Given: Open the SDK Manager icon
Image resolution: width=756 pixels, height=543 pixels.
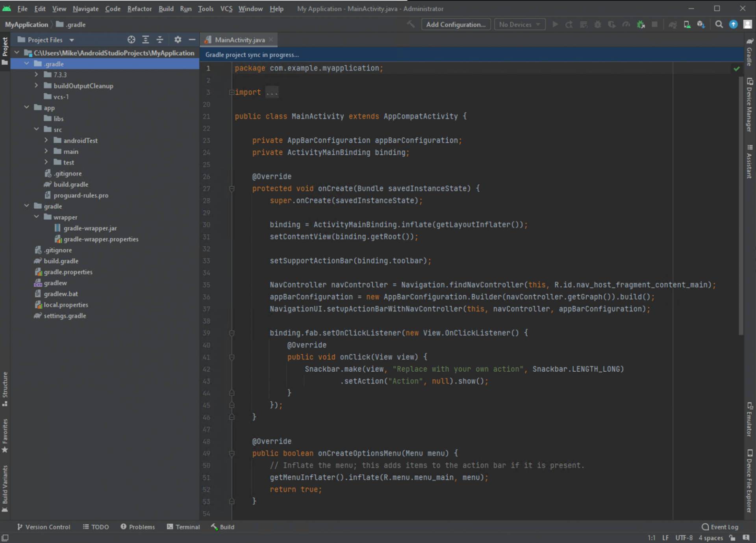Looking at the screenshot, I should (701, 24).
